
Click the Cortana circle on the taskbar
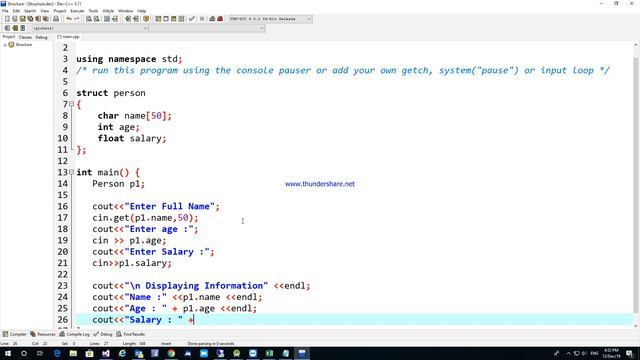[24, 353]
